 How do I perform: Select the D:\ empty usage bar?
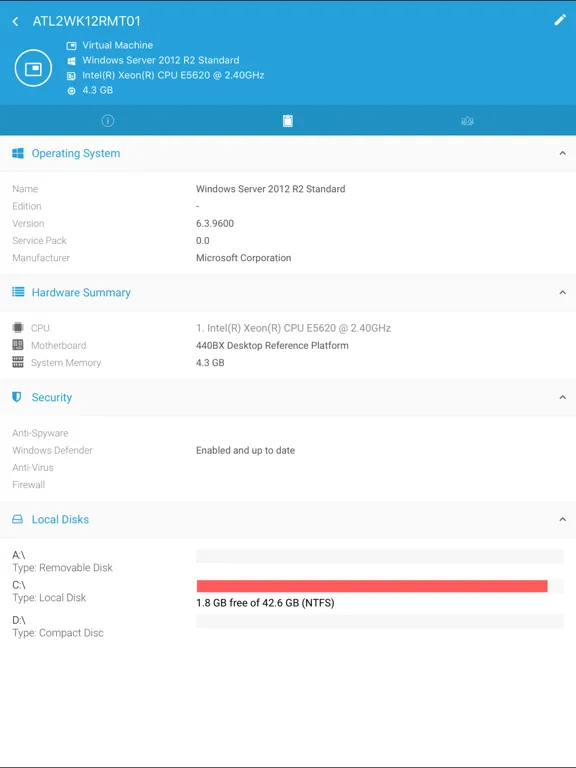[x=380, y=621]
